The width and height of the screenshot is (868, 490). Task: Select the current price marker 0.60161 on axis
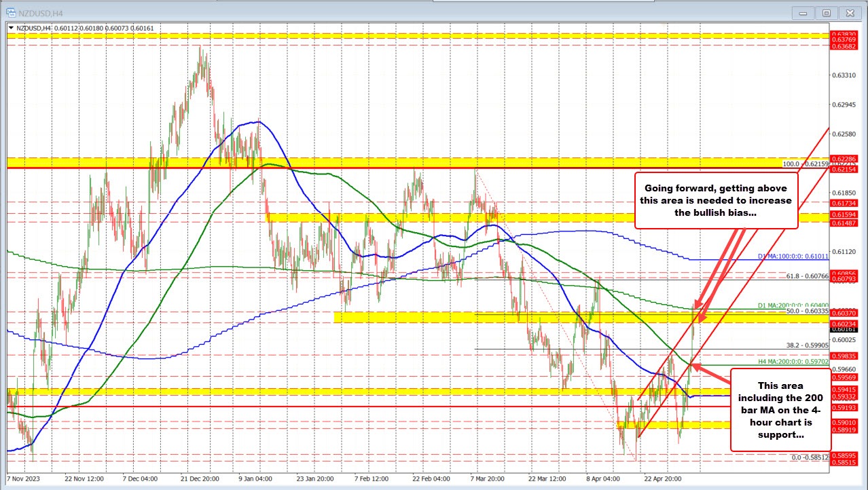coord(844,329)
